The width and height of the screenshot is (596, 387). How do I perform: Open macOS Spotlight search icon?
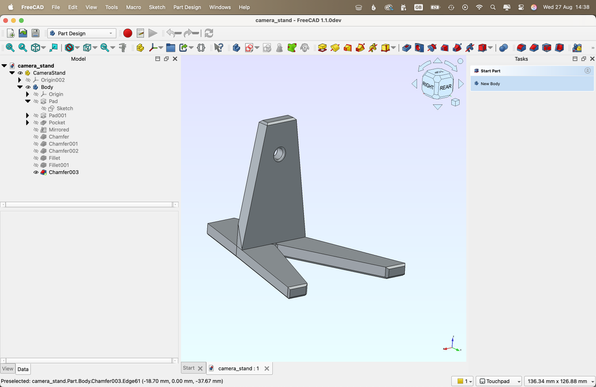(493, 7)
